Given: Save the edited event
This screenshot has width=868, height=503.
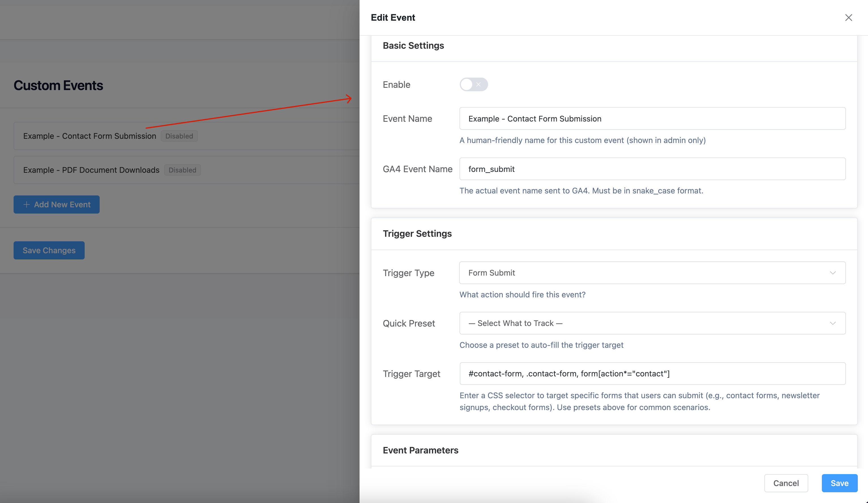Looking at the screenshot, I should (x=839, y=483).
